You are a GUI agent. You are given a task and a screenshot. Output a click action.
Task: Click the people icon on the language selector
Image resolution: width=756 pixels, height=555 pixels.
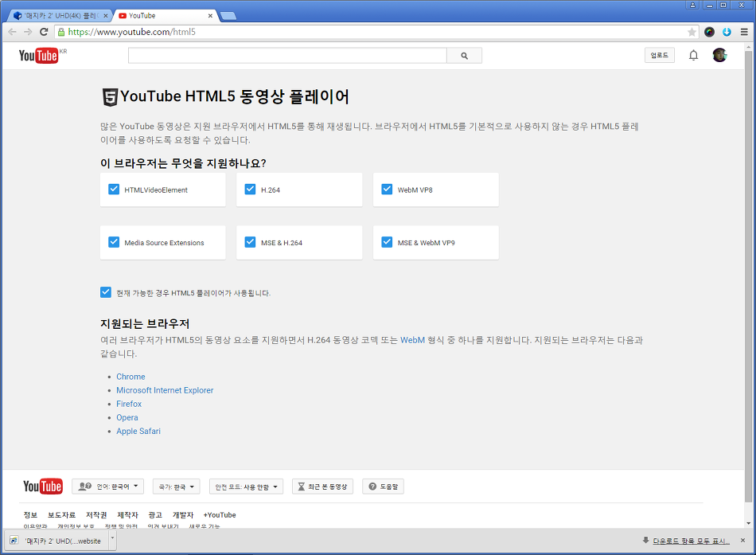(x=85, y=486)
